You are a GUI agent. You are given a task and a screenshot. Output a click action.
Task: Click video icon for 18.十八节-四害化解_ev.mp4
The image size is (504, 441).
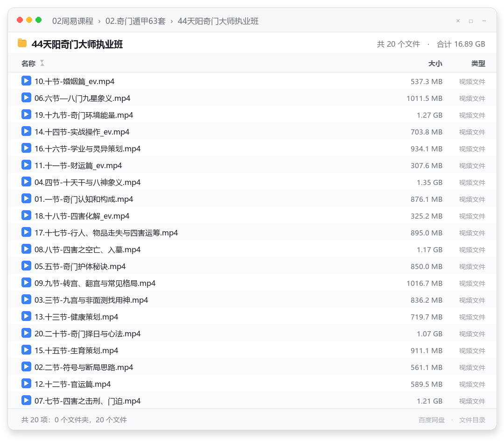[x=26, y=215]
